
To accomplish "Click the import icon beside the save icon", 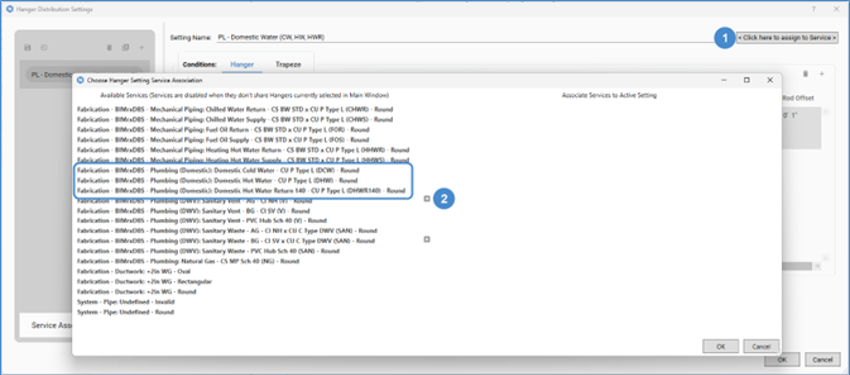I will click(x=44, y=48).
